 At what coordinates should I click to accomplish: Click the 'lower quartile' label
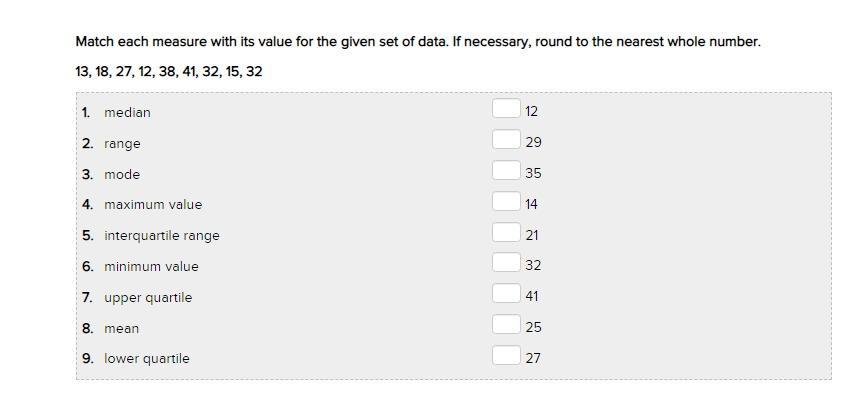pos(146,359)
